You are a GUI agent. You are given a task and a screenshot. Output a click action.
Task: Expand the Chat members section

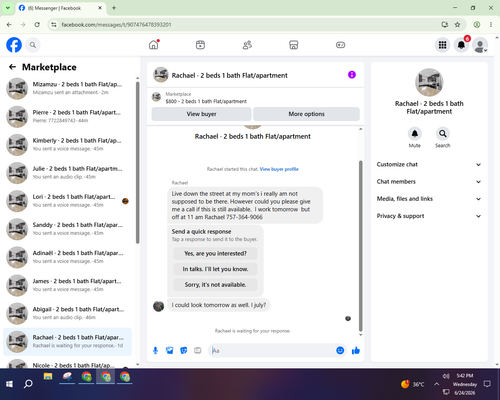click(x=429, y=182)
